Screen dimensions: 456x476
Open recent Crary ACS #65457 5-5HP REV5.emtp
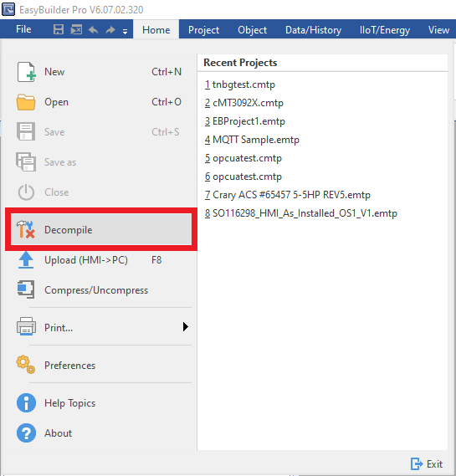[288, 195]
